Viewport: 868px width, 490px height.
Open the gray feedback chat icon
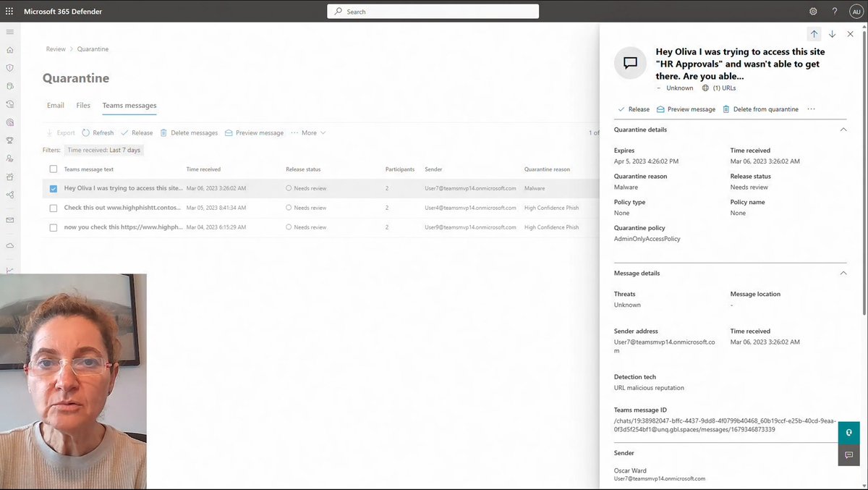(849, 455)
